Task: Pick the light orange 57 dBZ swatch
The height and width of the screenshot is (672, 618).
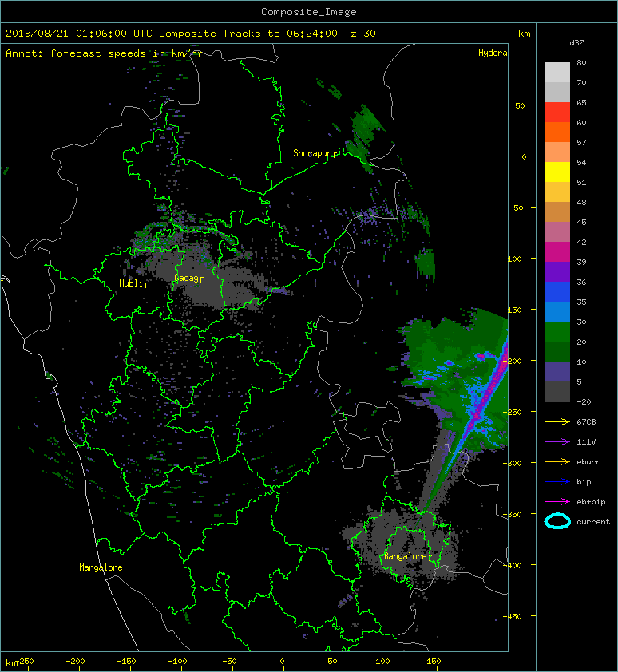Action: (x=557, y=152)
